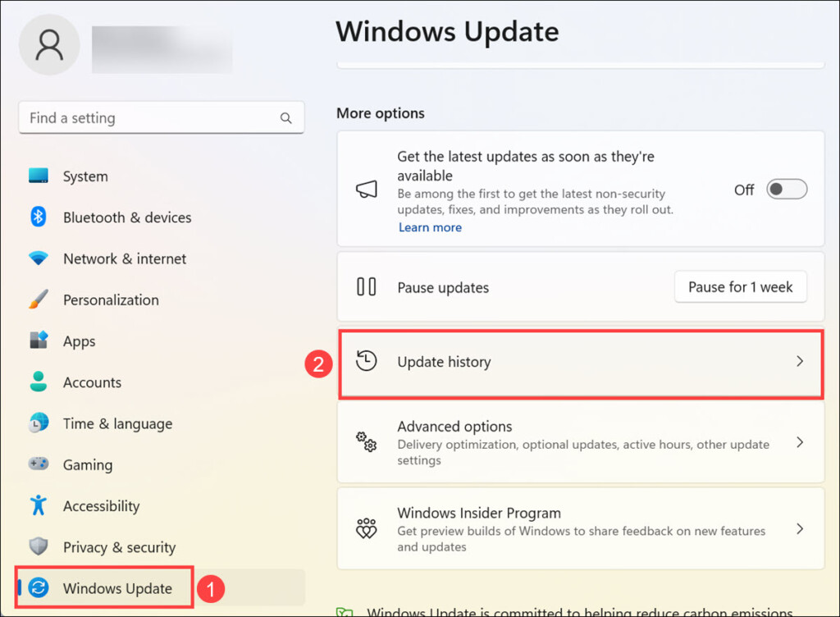Click the Network wifi icon

coord(39,258)
